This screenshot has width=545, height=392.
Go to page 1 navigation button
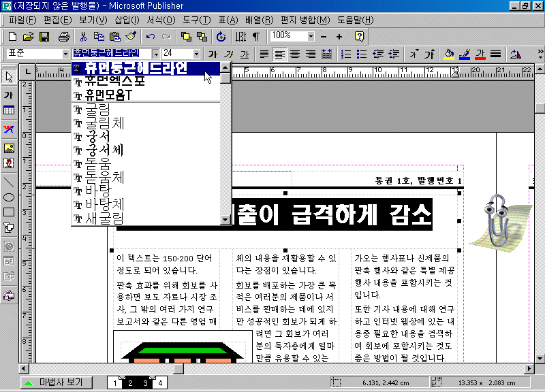(x=114, y=383)
